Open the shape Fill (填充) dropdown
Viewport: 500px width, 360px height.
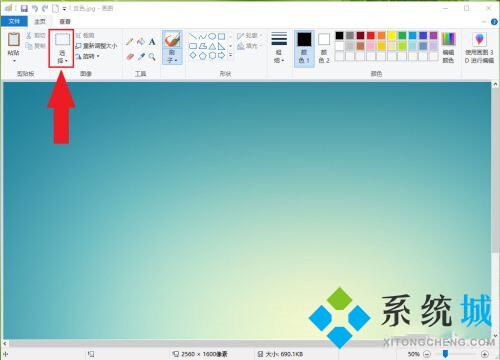point(249,46)
